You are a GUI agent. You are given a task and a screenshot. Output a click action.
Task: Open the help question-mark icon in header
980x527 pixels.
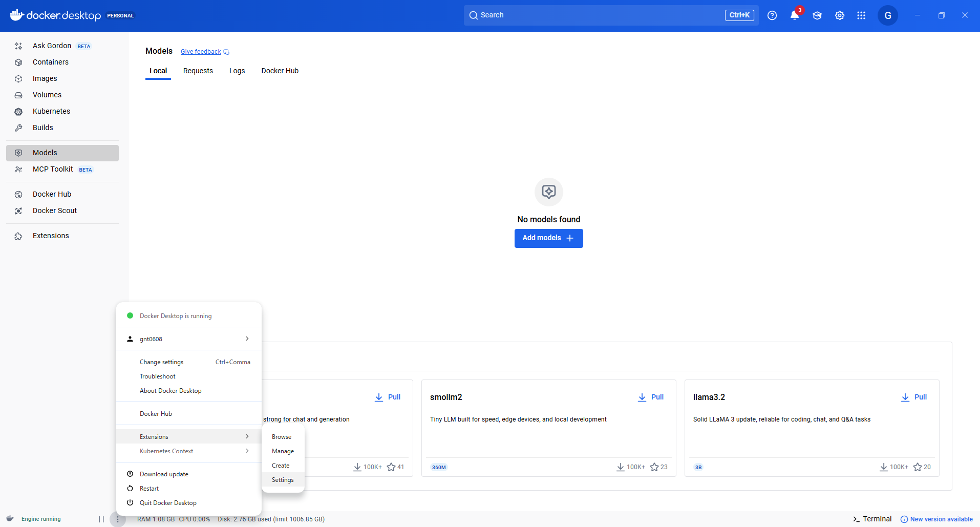[772, 15]
